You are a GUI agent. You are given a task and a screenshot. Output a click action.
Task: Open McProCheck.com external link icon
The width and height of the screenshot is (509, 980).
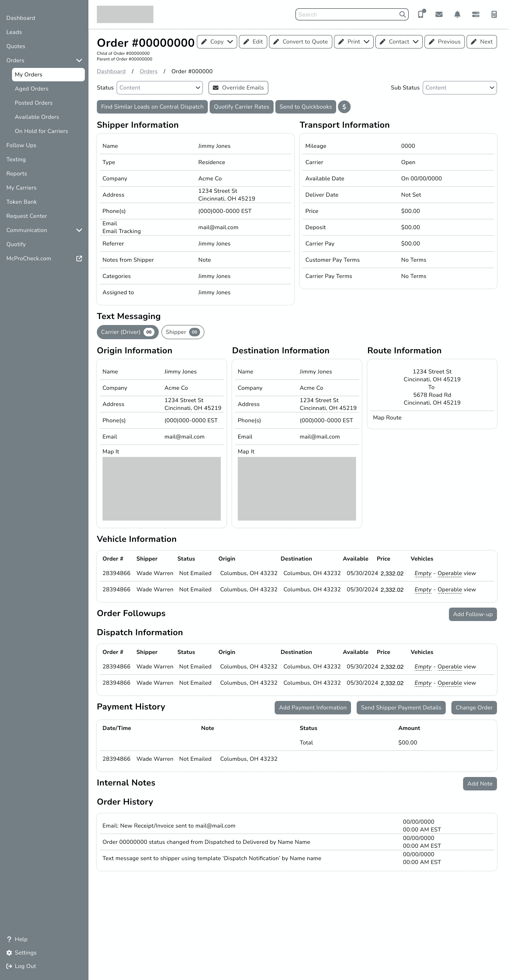tap(79, 259)
